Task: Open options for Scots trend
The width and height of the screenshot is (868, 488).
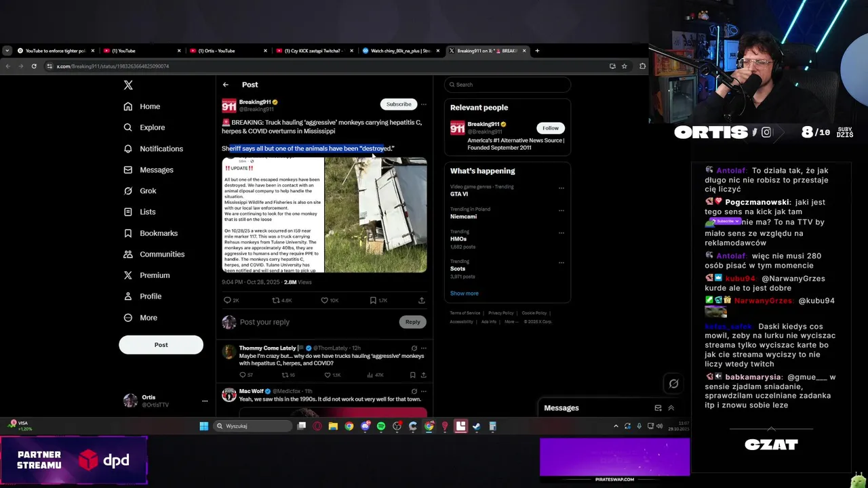Action: click(561, 263)
